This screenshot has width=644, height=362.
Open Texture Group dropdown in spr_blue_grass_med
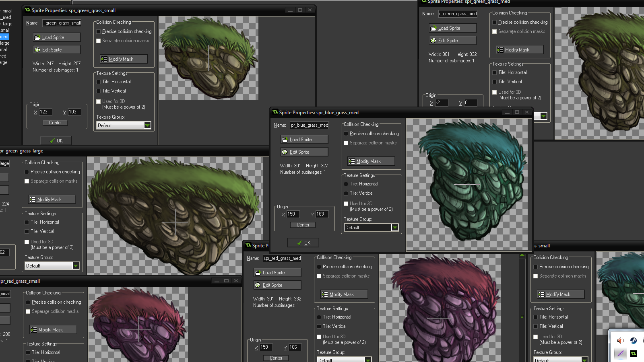395,227
